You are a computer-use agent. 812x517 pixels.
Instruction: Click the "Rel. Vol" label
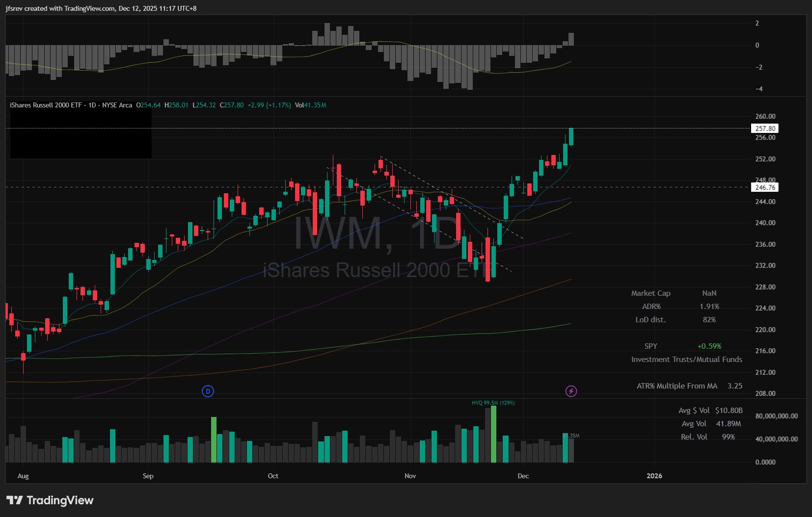pos(694,437)
